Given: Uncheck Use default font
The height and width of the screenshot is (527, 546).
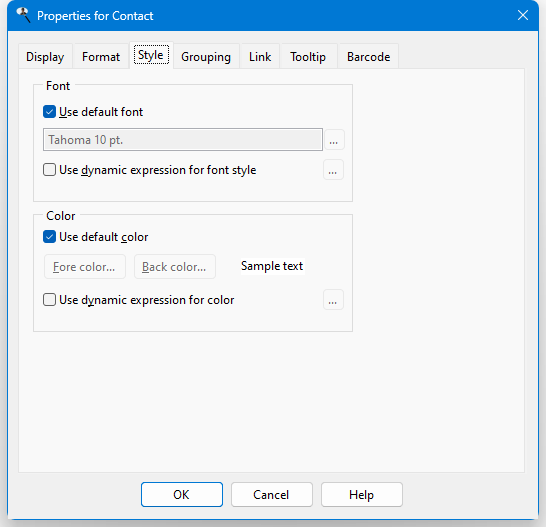Looking at the screenshot, I should [49, 112].
